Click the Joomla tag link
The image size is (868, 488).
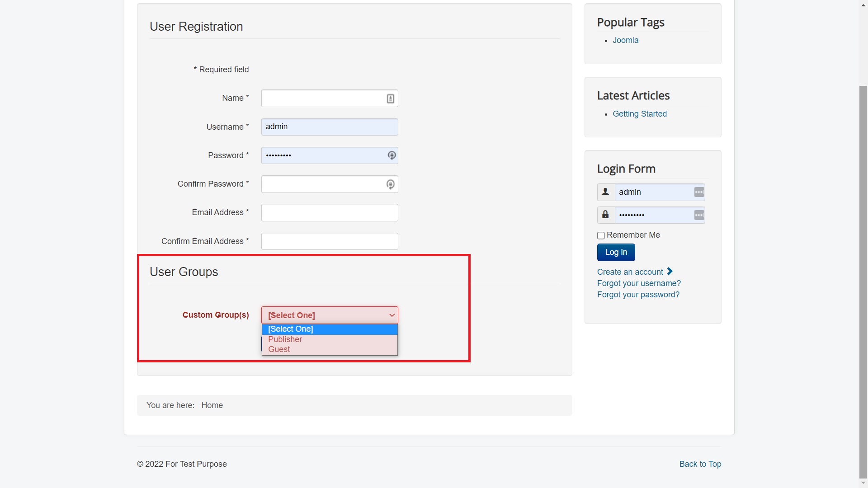(x=625, y=40)
